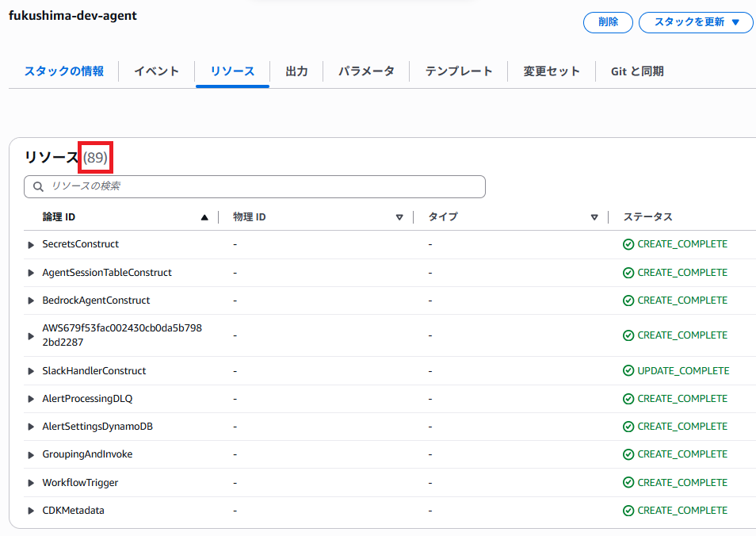This screenshot has width=756, height=536.
Task: Click CREATE_COMPLETE status for SecretsConstruct
Action: point(682,244)
